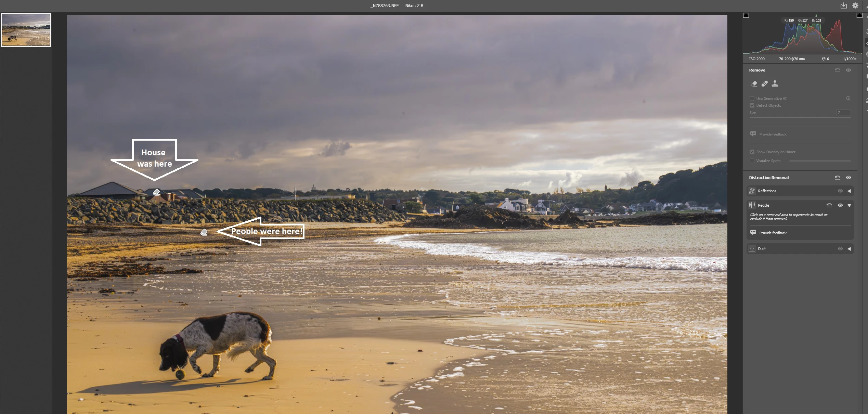868x414 pixels.
Task: Expand the Dust section
Action: point(849,249)
